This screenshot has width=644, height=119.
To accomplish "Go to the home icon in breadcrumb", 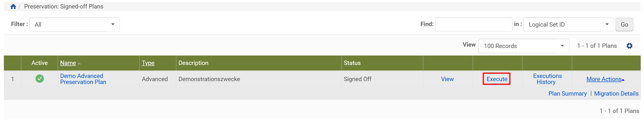I will point(13,7).
